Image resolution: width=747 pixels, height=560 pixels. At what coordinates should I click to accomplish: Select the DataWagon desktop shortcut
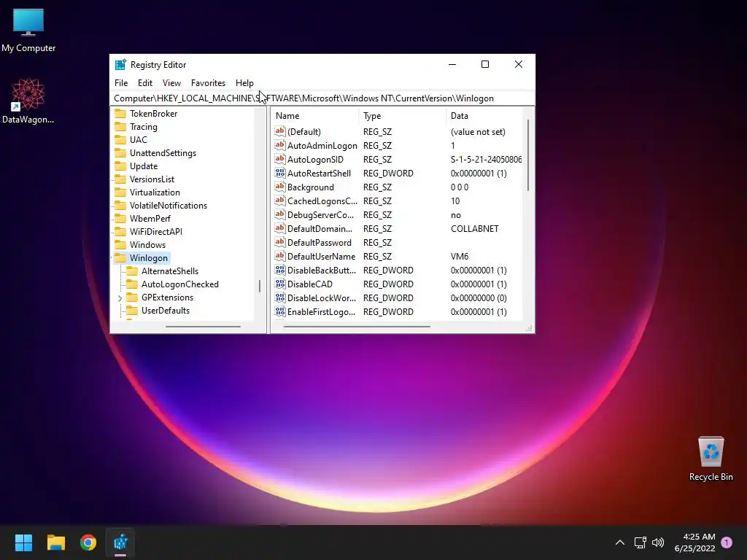click(28, 101)
